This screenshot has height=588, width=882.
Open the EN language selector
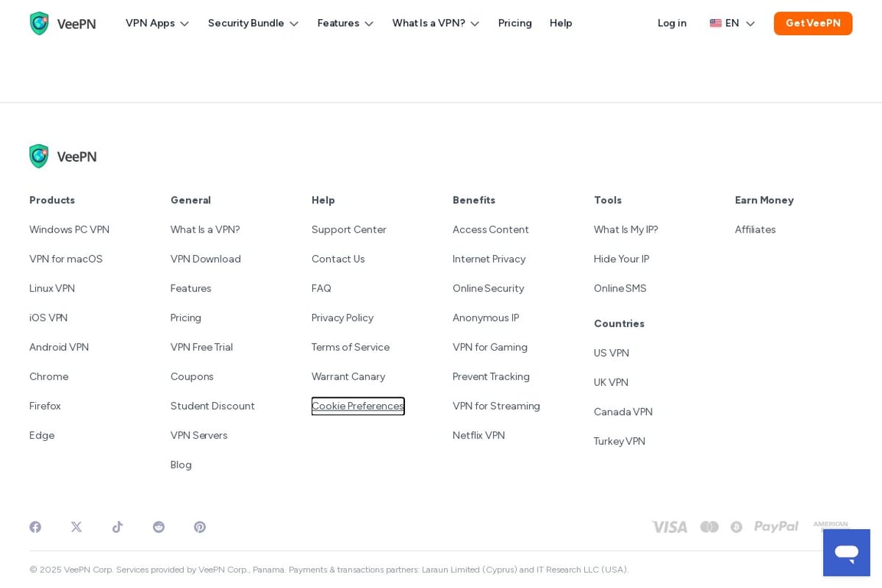tap(732, 23)
